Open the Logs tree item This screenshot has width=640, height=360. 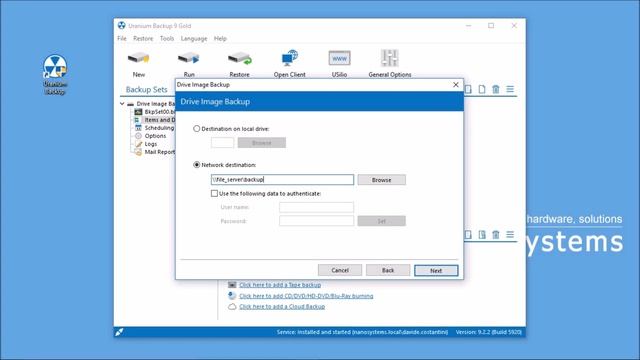146,144
